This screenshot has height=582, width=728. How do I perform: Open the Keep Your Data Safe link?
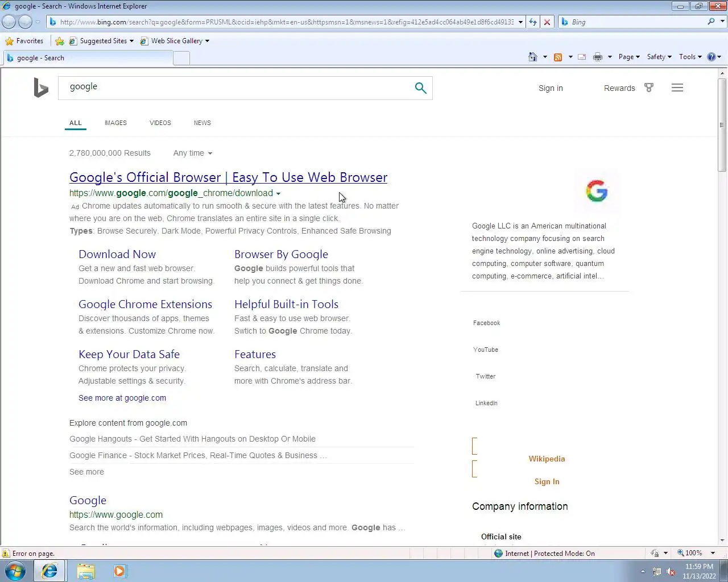129,354
